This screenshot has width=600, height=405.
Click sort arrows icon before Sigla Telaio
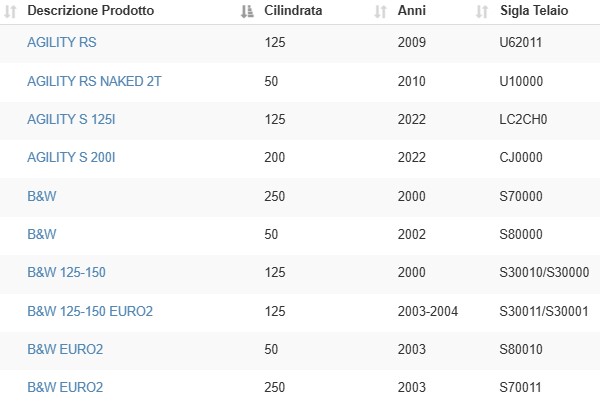[482, 11]
